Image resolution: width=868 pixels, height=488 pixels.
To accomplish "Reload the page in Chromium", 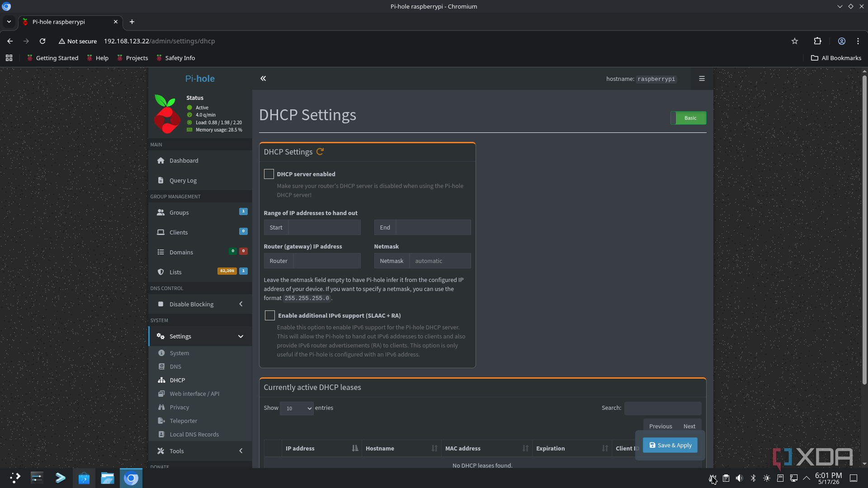I will [42, 41].
